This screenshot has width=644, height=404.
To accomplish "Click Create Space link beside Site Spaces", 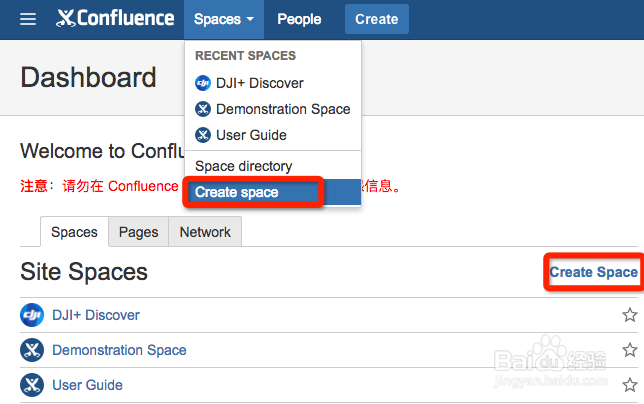I will [x=593, y=272].
